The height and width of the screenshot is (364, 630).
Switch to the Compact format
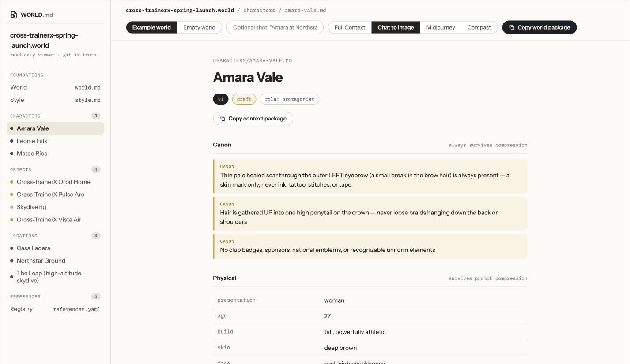click(x=479, y=27)
